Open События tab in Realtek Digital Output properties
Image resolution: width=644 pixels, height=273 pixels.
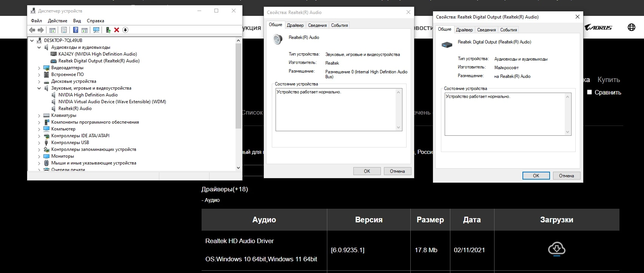(508, 30)
